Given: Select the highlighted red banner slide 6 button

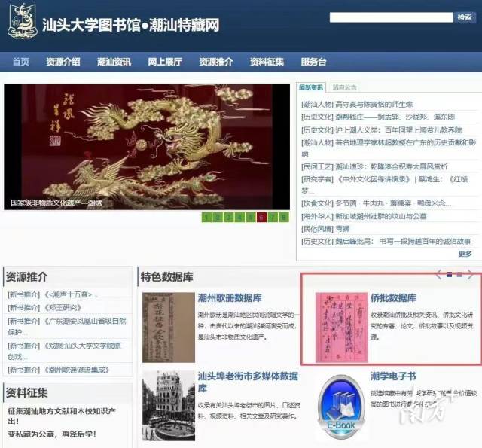Looking at the screenshot, I should tap(261, 218).
